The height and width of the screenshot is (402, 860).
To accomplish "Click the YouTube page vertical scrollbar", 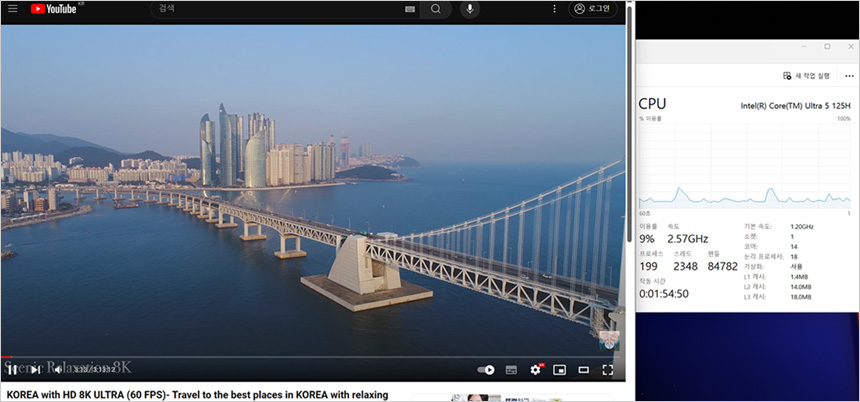I will coord(629,123).
